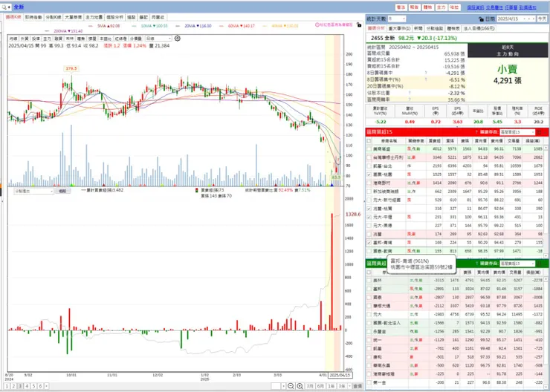Click the scroll-down arrow of sell list
This screenshot has height=392, width=550.
(546, 386)
